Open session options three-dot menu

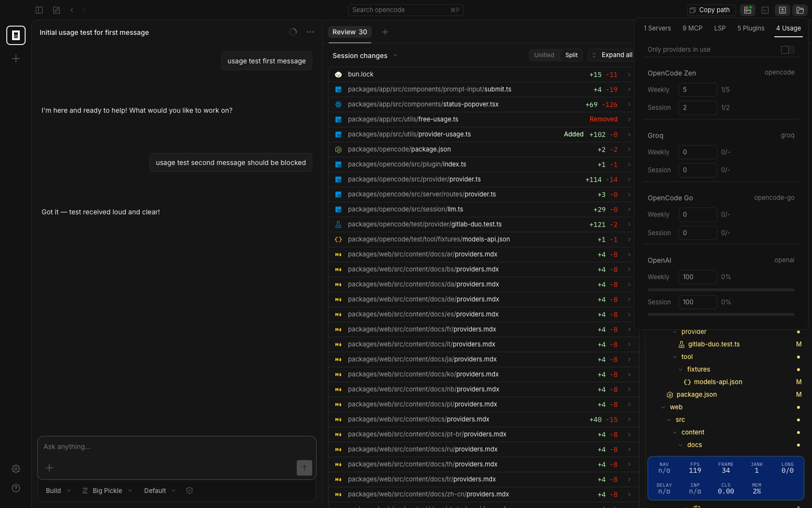[310, 32]
